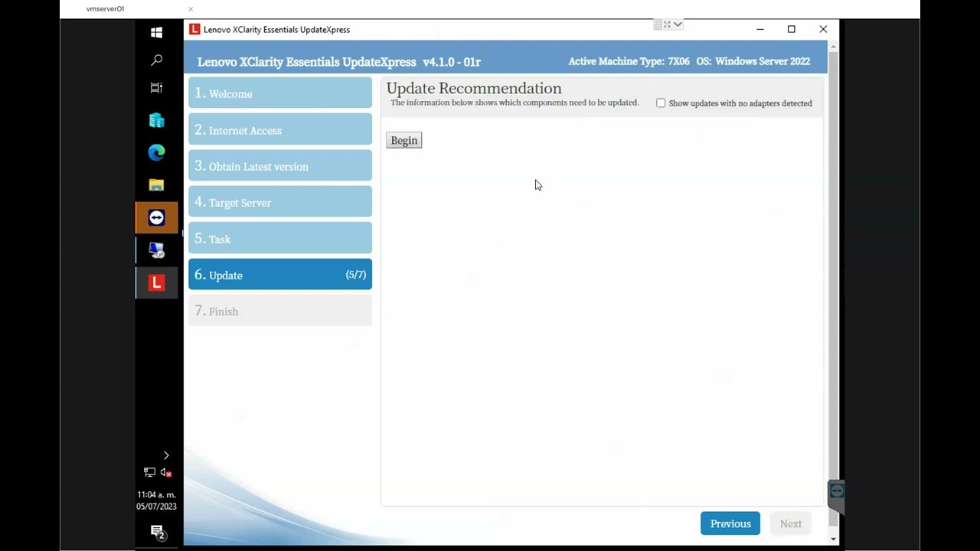Select step 6 Update
This screenshot has height=551, width=980.
(x=280, y=275)
